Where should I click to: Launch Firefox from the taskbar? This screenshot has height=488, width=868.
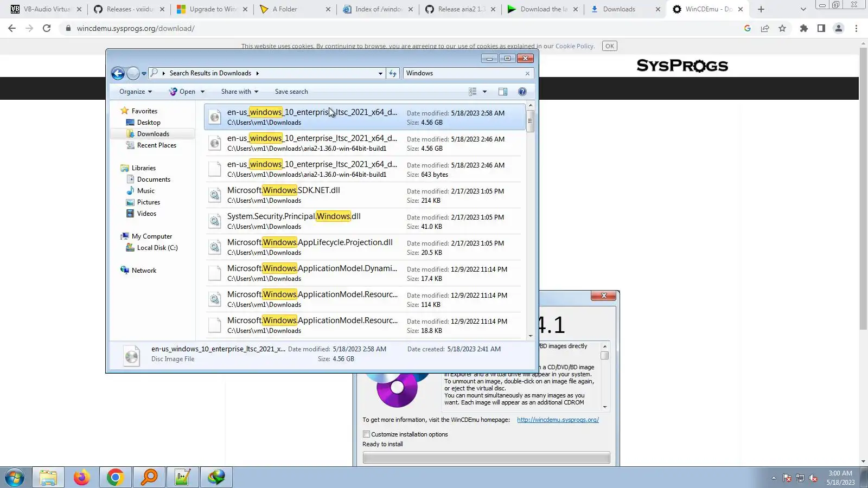[x=82, y=478]
